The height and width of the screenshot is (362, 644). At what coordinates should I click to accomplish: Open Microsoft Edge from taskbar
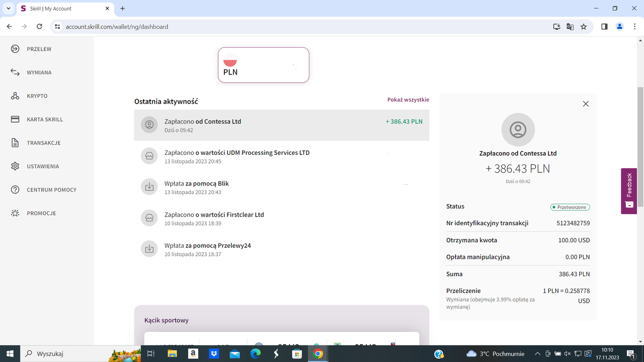coord(256,354)
